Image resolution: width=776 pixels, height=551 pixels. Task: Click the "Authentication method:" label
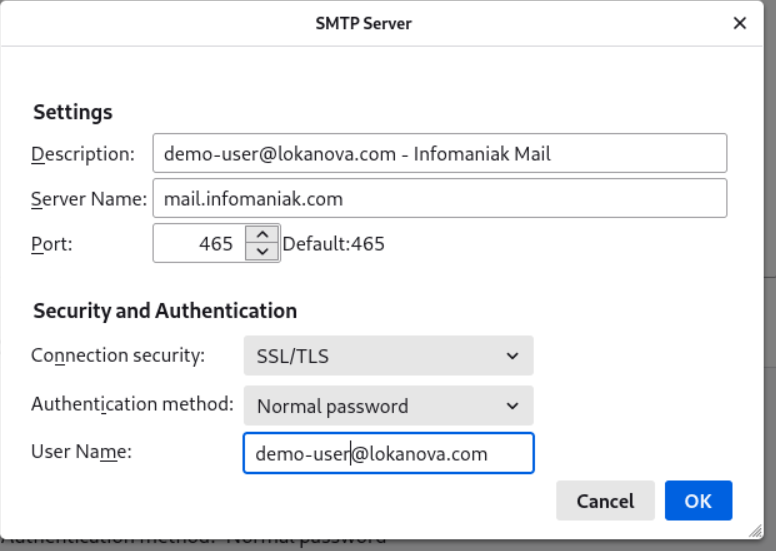132,404
